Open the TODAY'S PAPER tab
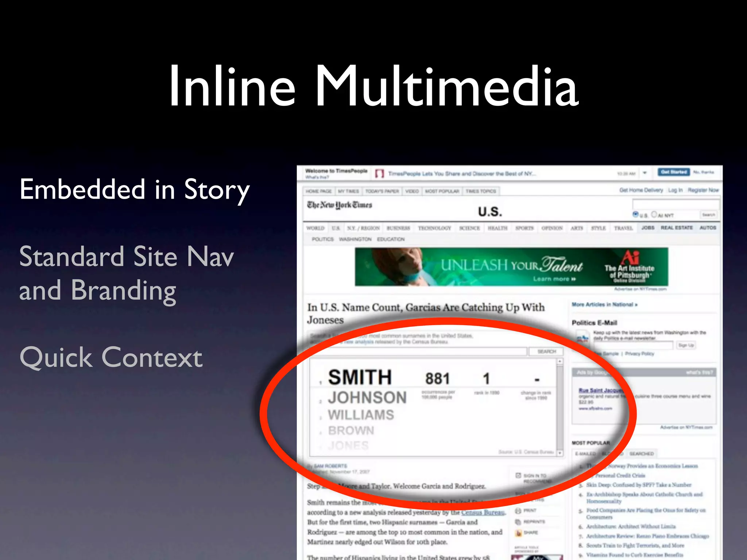 pyautogui.click(x=382, y=191)
